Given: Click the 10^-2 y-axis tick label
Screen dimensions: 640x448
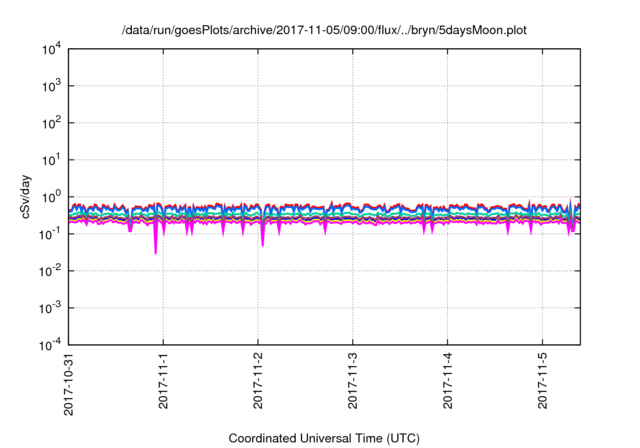Looking at the screenshot, I should (50, 271).
